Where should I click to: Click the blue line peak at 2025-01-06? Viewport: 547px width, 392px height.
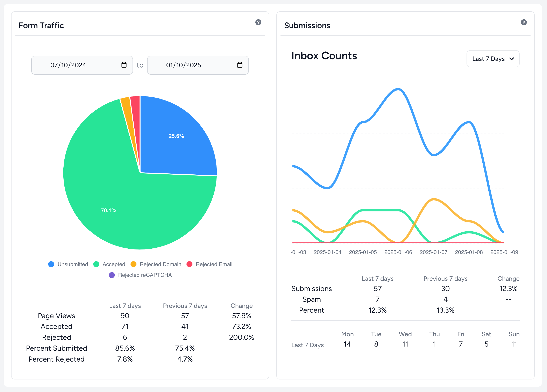tap(398, 89)
